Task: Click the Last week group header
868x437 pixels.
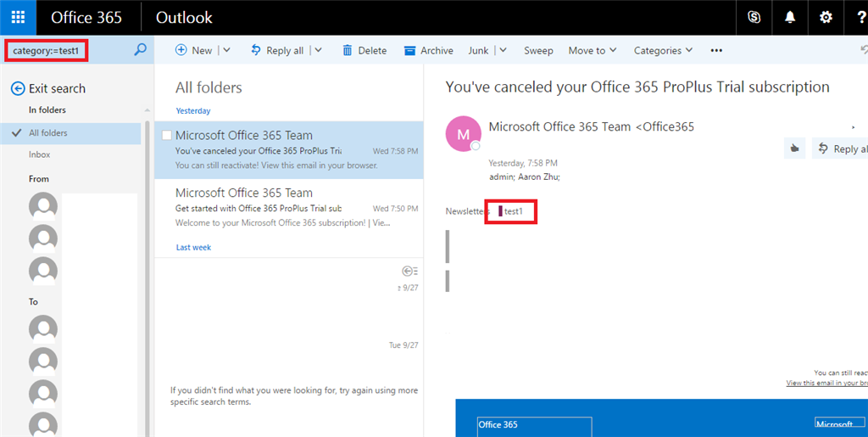Action: (x=193, y=248)
